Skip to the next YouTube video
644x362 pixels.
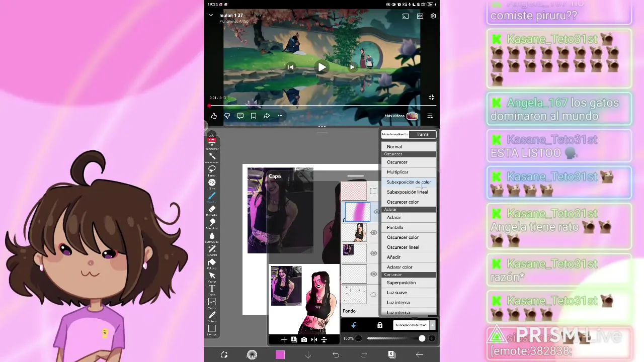(353, 67)
